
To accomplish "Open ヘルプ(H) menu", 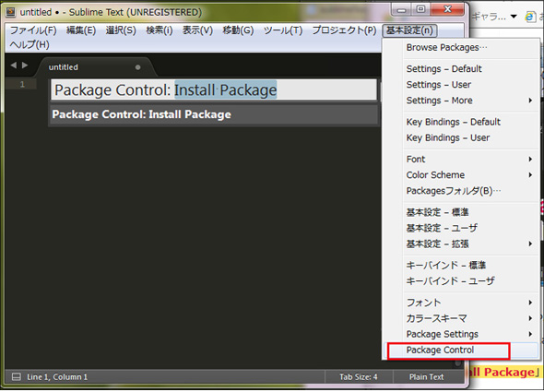I will click(x=30, y=45).
